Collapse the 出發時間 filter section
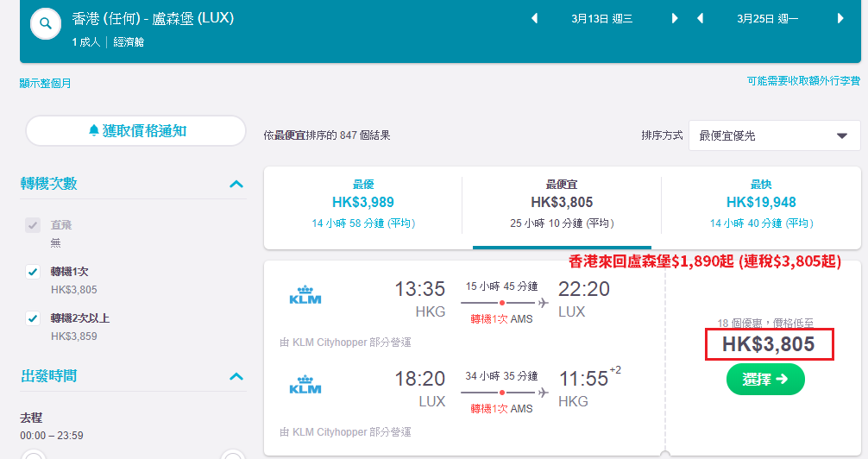The height and width of the screenshot is (459, 868). [236, 376]
